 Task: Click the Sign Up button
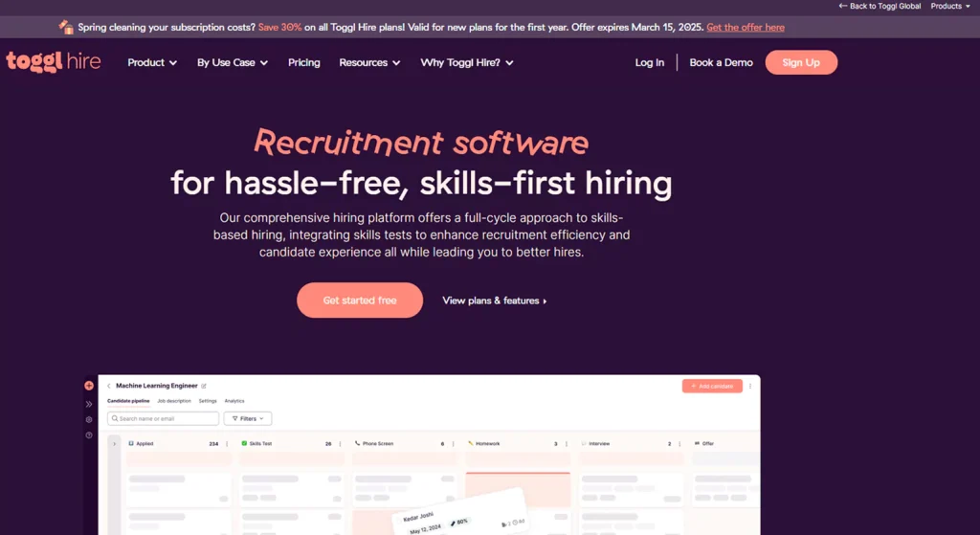801,62
